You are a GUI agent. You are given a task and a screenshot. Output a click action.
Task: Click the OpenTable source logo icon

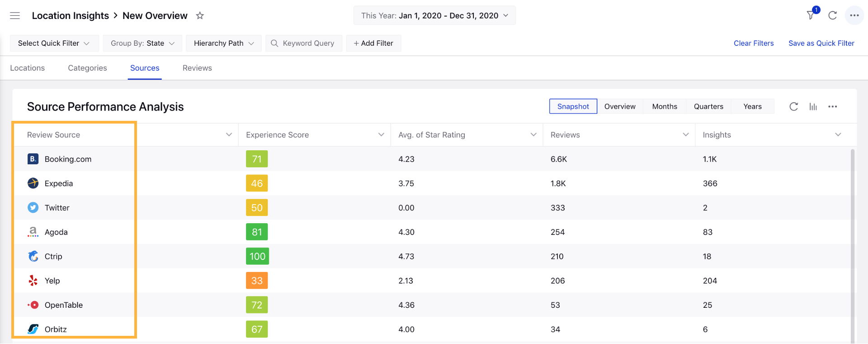(x=33, y=305)
